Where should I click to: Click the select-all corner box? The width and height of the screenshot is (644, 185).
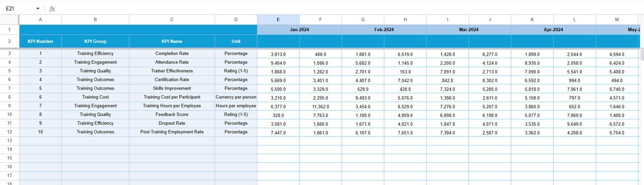[x=9, y=20]
